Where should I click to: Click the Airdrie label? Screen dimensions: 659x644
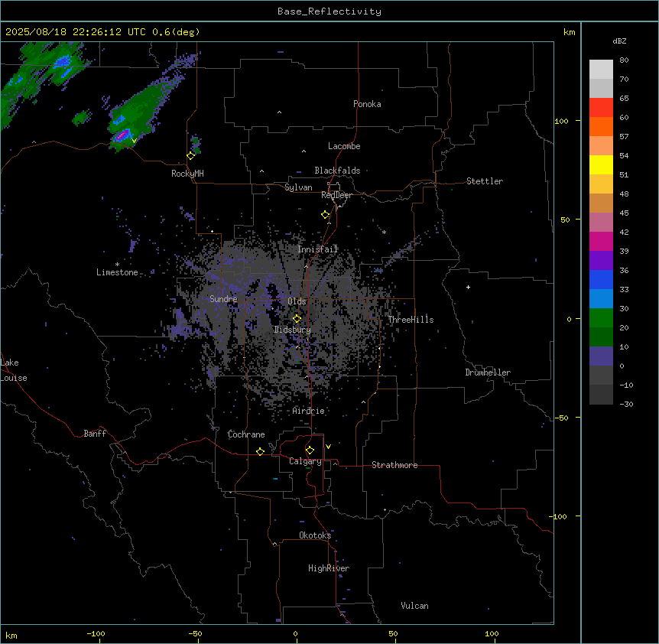click(309, 411)
